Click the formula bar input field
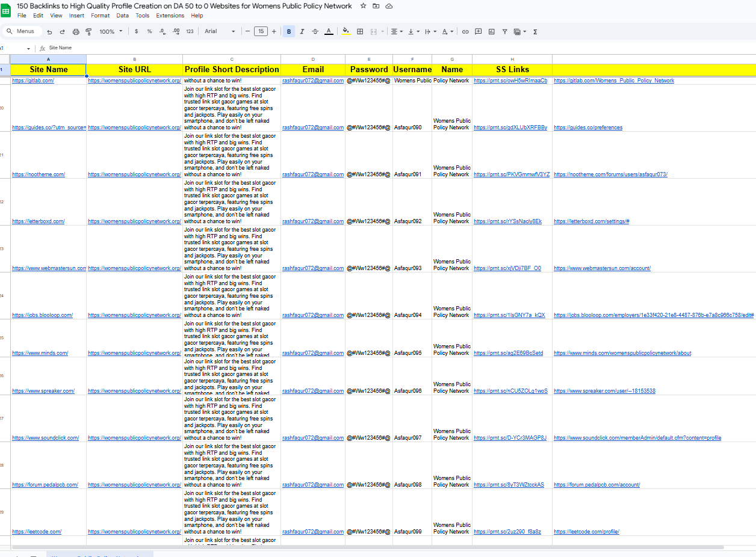 [181, 48]
